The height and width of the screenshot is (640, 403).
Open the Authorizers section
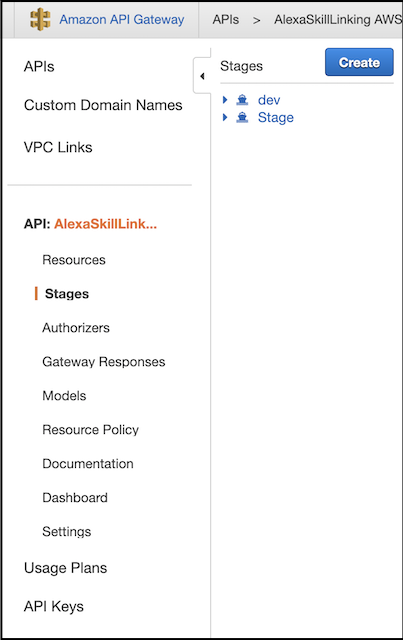point(76,327)
